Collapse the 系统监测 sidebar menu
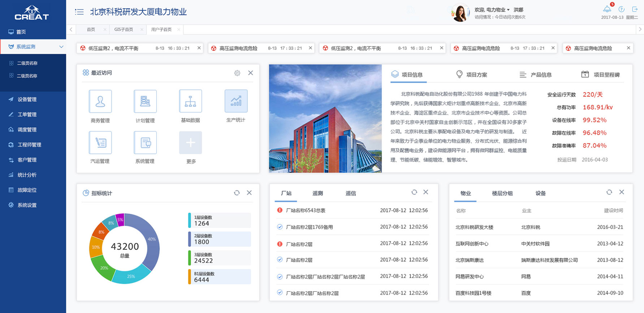Image resolution: width=644 pixels, height=313 pixels. tap(61, 47)
